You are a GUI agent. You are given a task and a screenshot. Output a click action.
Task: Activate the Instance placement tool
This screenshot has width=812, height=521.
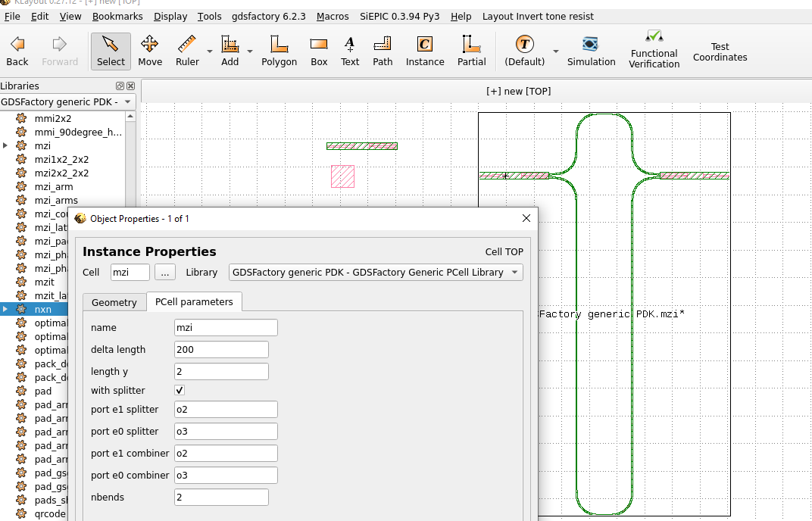pyautogui.click(x=425, y=51)
